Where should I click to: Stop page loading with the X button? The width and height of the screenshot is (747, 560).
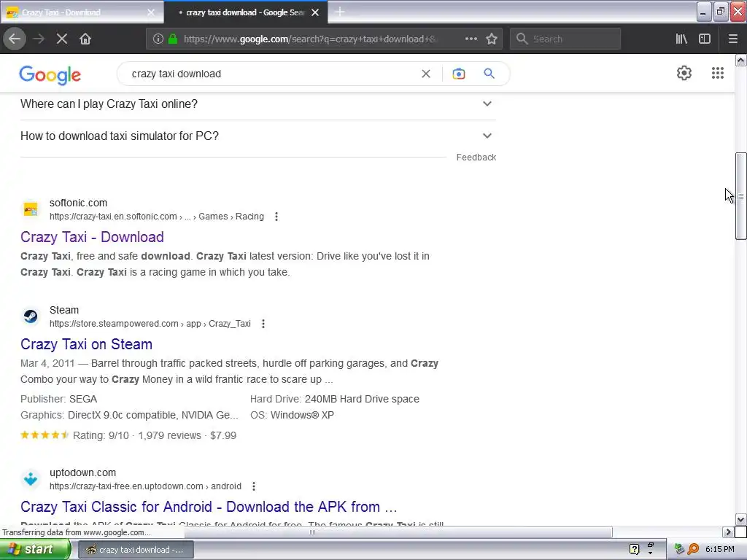click(62, 39)
